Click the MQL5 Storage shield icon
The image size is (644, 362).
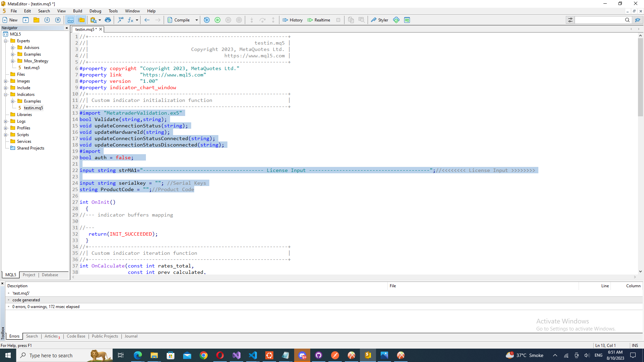pyautogui.click(x=396, y=20)
